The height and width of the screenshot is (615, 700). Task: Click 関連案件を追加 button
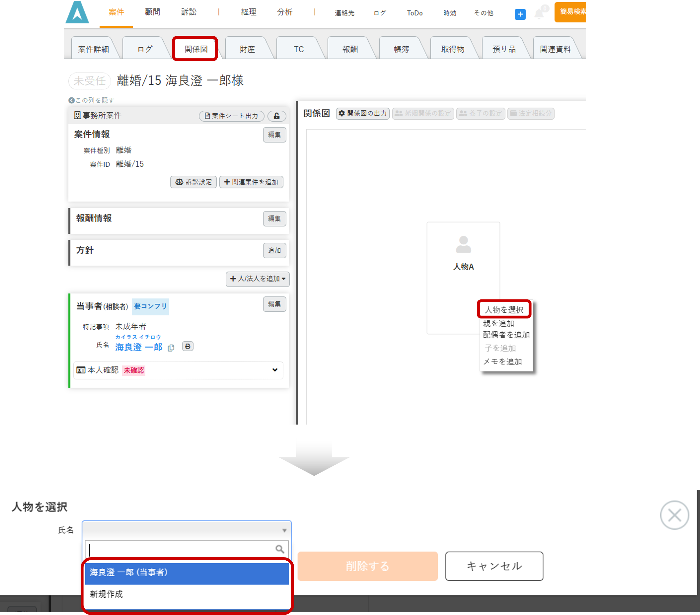[x=251, y=182]
